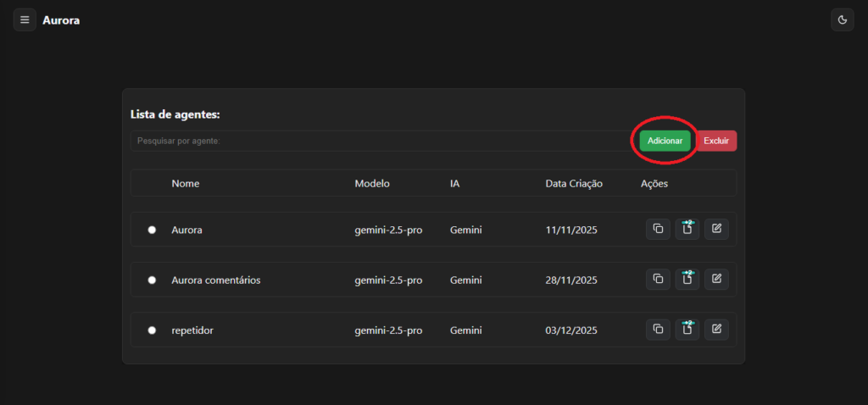Select the repetidor agent radio button

point(152,330)
